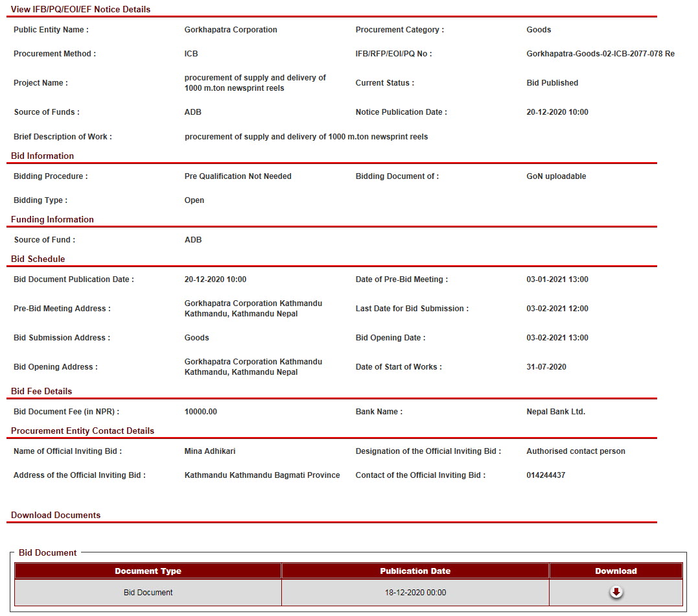This screenshot has height=616, width=698.
Task: Click the View IFB/PQ/EOI/EF Notice Details title
Action: 80,9
